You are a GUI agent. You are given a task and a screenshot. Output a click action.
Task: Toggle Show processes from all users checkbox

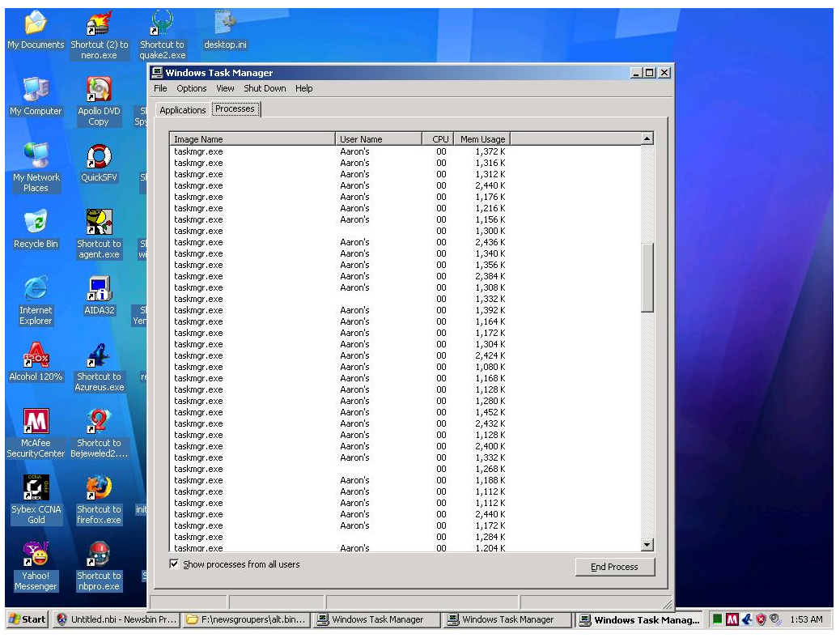coord(174,564)
